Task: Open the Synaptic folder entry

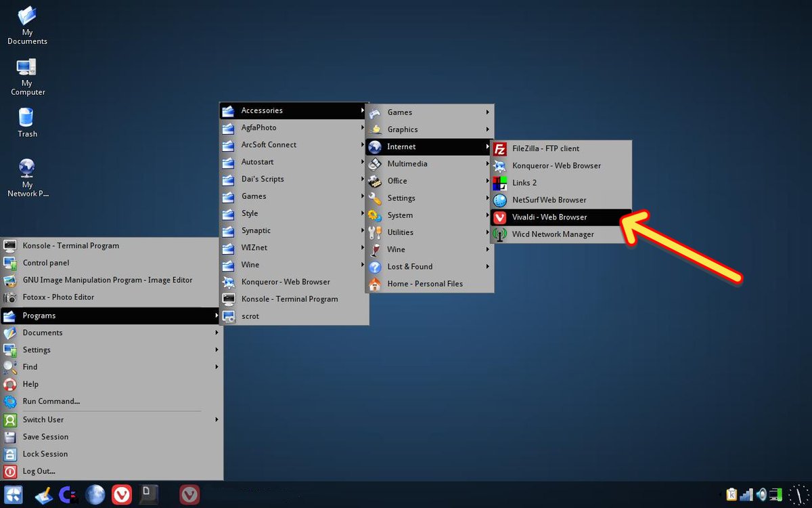Action: 294,230
